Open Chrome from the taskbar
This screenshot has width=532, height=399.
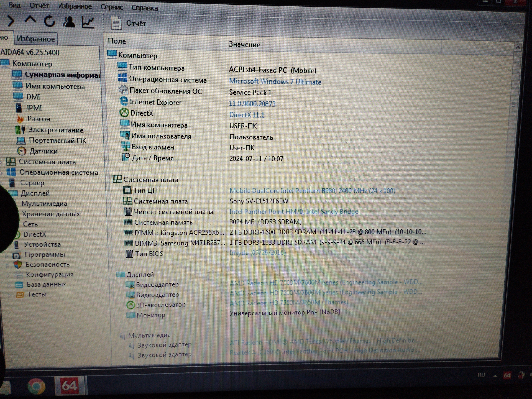[36, 387]
